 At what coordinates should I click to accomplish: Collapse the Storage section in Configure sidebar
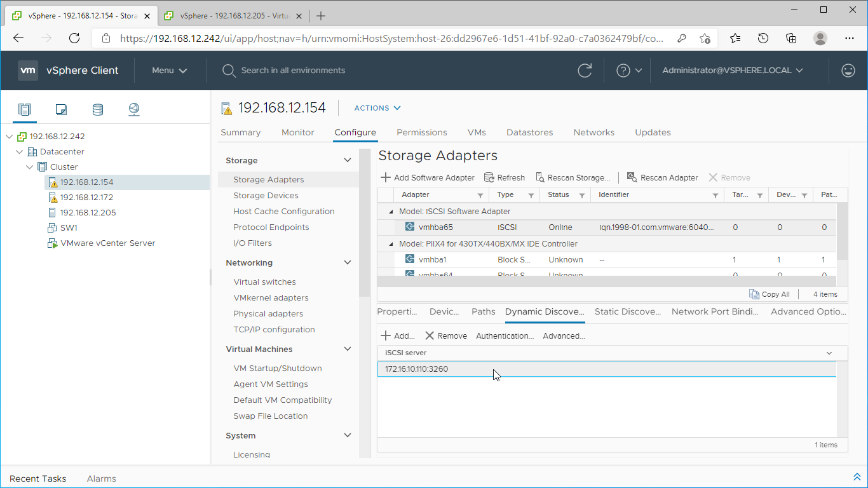348,161
